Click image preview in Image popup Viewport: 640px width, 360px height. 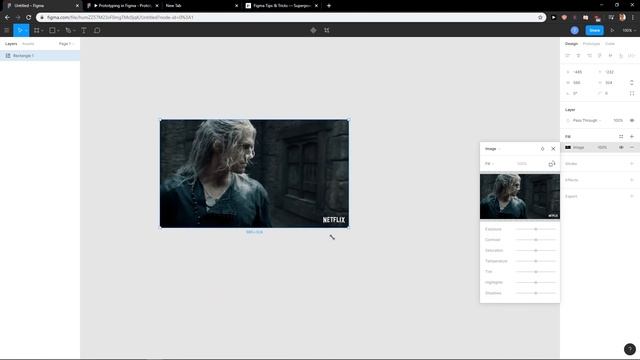[x=520, y=196]
